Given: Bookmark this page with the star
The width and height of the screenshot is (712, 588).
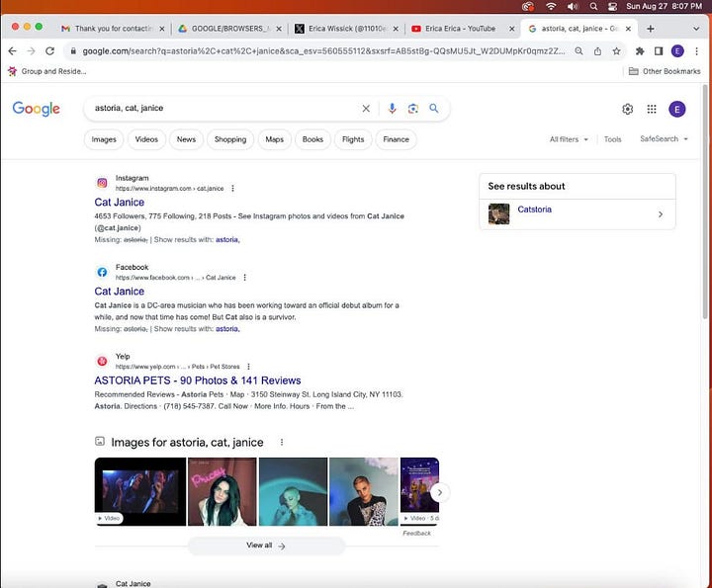Looking at the screenshot, I should (x=616, y=51).
